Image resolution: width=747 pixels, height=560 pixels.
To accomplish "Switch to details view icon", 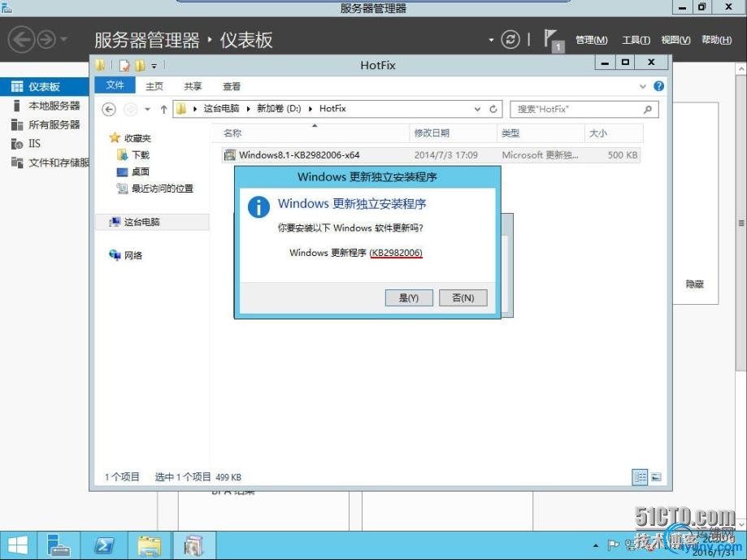I will pyautogui.click(x=640, y=476).
